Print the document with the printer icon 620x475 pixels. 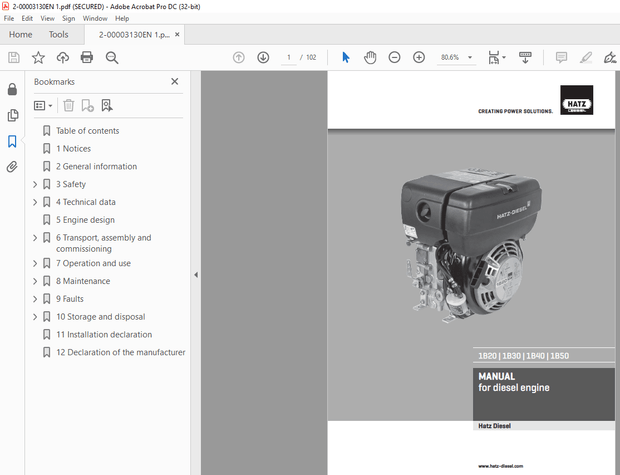pos(87,58)
